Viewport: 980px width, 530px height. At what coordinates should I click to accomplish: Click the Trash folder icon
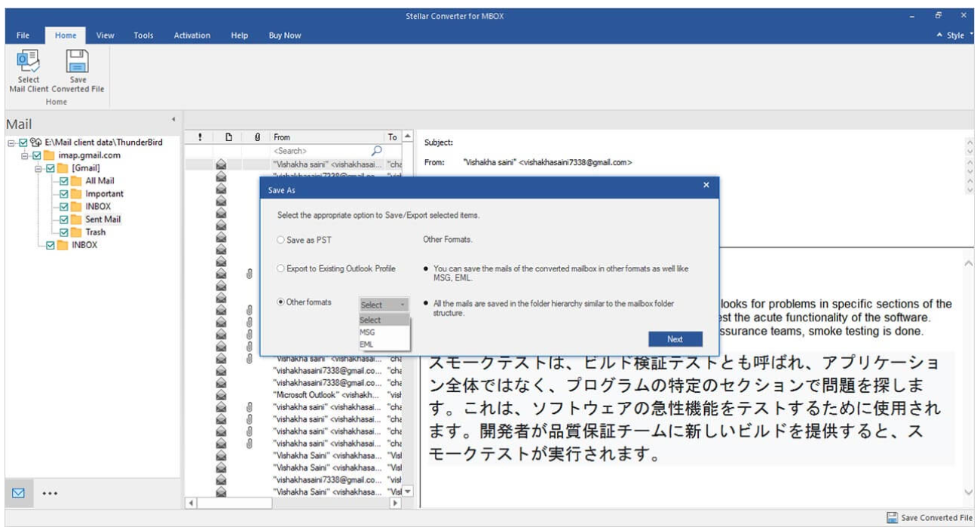(x=76, y=232)
